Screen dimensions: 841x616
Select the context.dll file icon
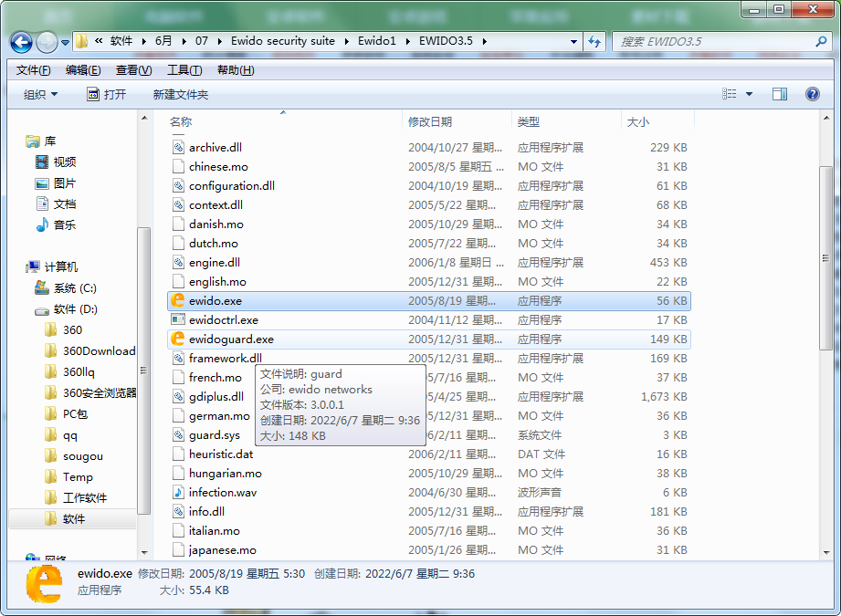pyautogui.click(x=178, y=204)
